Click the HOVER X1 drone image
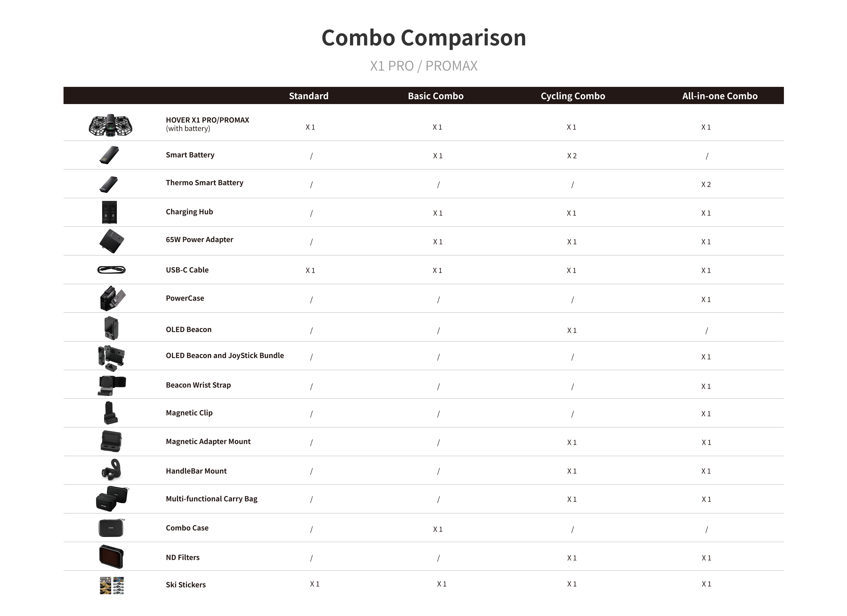The image size is (847, 616). (111, 125)
